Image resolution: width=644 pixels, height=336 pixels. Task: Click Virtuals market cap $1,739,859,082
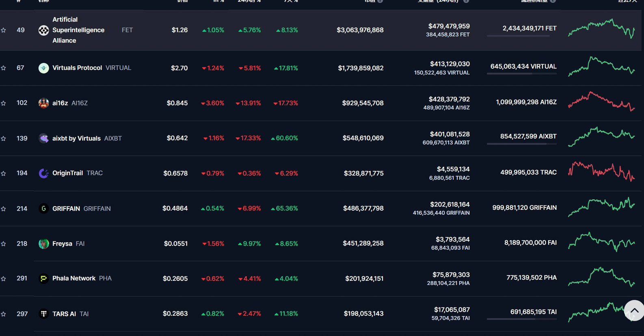(x=361, y=68)
